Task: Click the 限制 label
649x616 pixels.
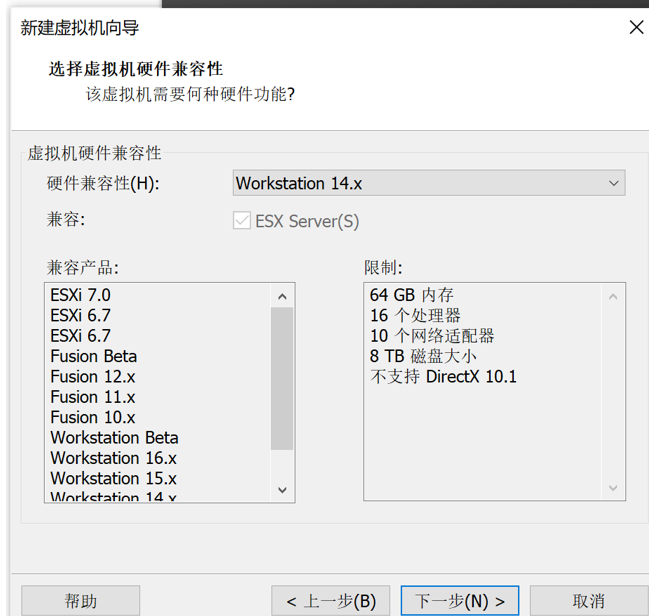Action: pyautogui.click(x=383, y=267)
